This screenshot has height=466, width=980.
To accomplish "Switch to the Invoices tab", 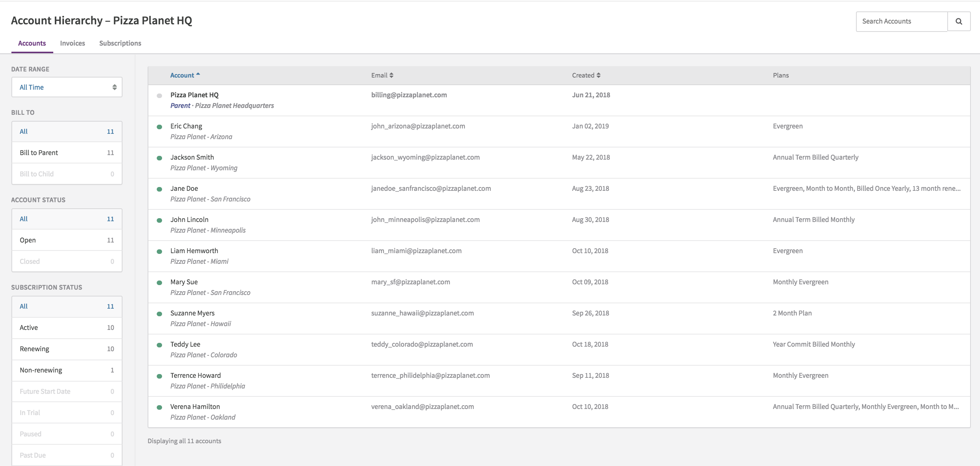I will [x=72, y=43].
